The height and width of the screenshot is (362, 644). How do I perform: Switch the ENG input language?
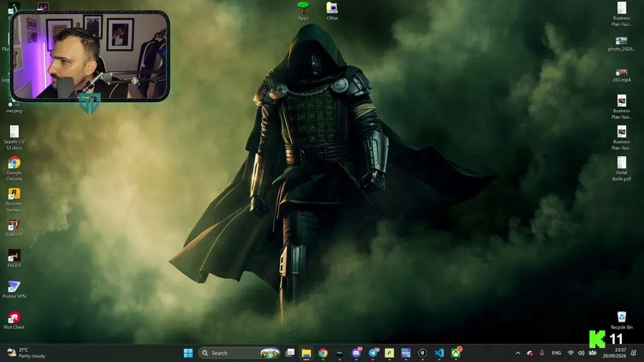coord(556,353)
